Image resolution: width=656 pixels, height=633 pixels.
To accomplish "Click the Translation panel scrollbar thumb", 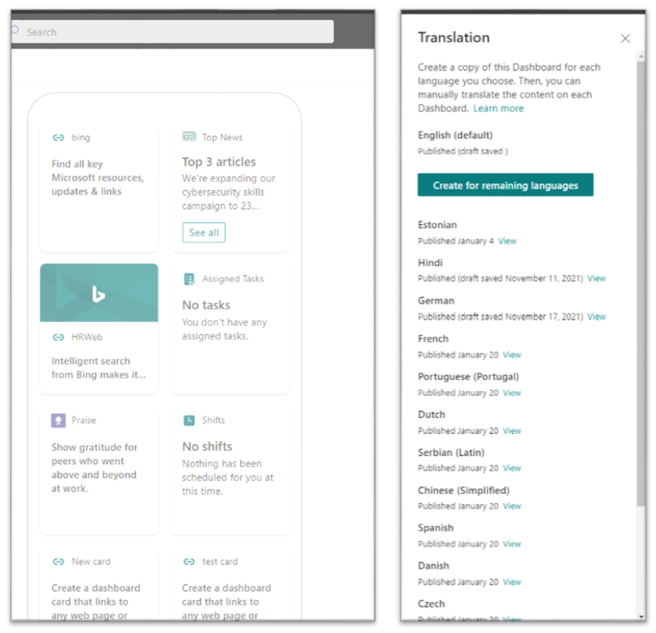I will click(x=641, y=283).
